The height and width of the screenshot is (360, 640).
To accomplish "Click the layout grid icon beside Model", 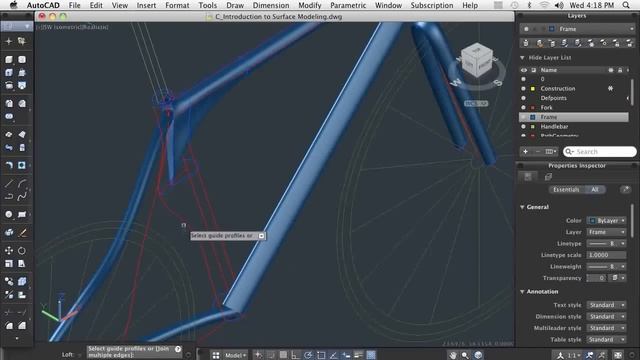I will click(x=216, y=355).
